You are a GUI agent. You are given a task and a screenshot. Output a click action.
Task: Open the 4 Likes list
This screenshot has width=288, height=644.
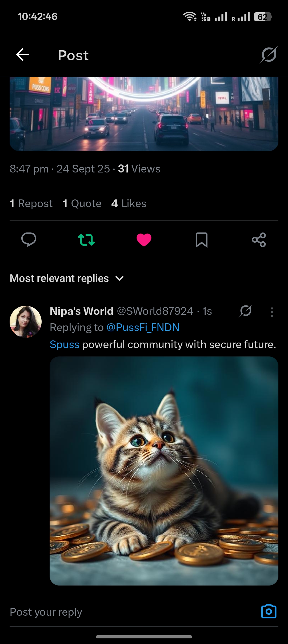[129, 203]
